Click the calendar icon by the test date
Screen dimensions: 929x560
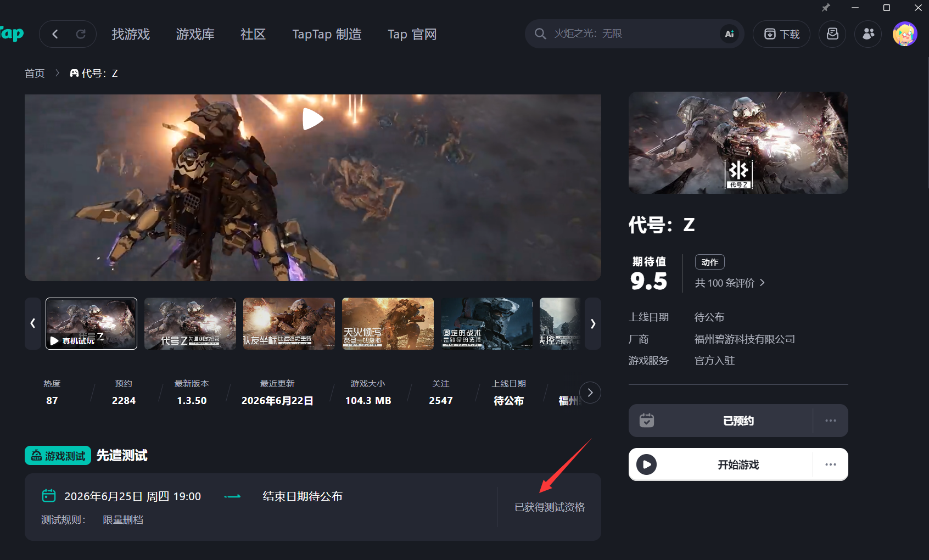[x=49, y=496]
